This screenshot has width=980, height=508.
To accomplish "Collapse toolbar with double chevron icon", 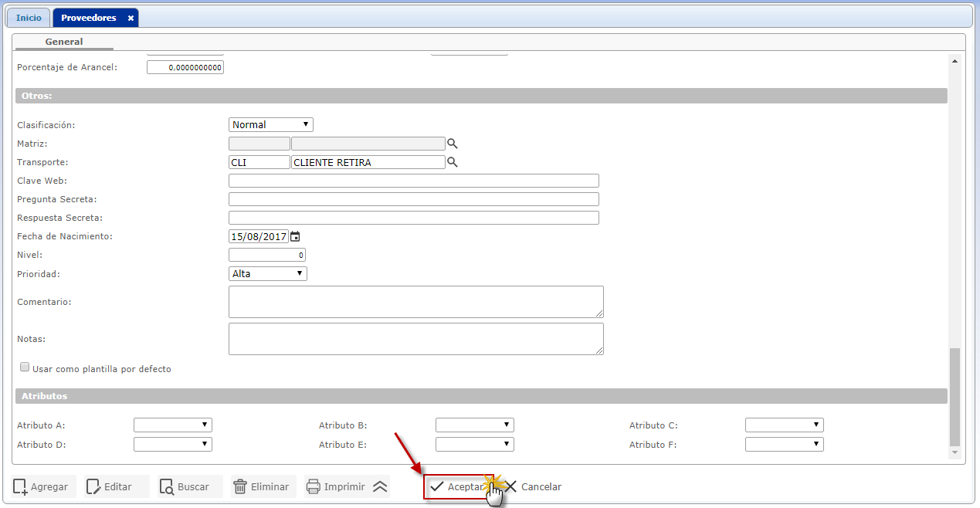I will point(380,486).
